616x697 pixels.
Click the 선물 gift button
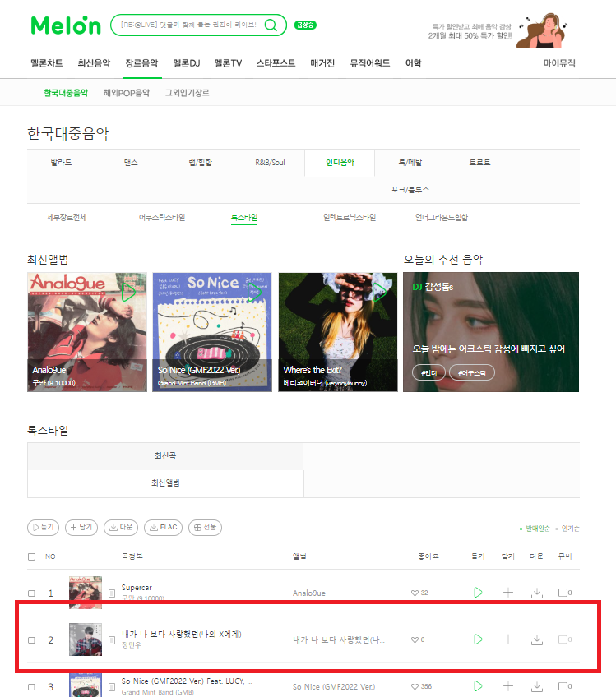pyautogui.click(x=205, y=527)
